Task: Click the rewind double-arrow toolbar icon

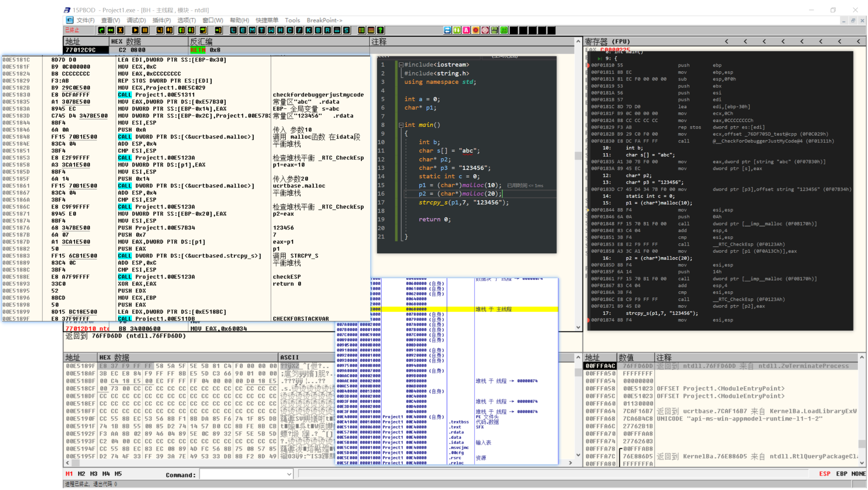Action: click(x=111, y=30)
